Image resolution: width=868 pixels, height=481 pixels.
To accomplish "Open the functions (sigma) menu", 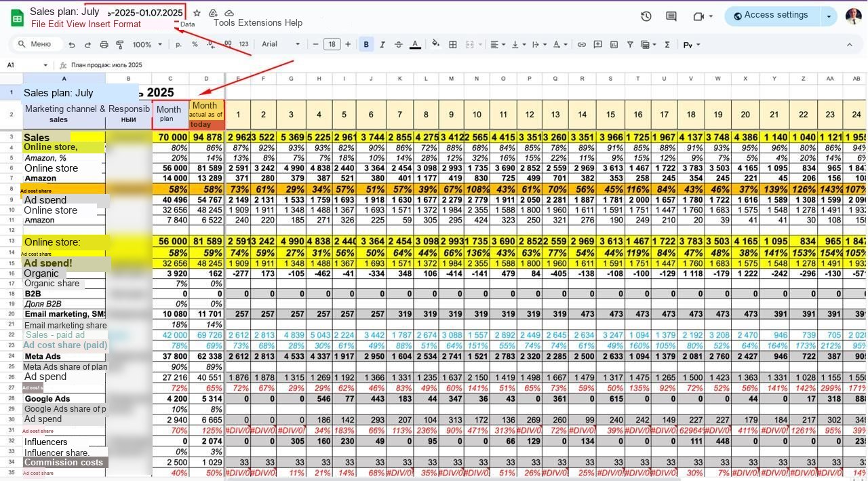I will pyautogui.click(x=667, y=45).
